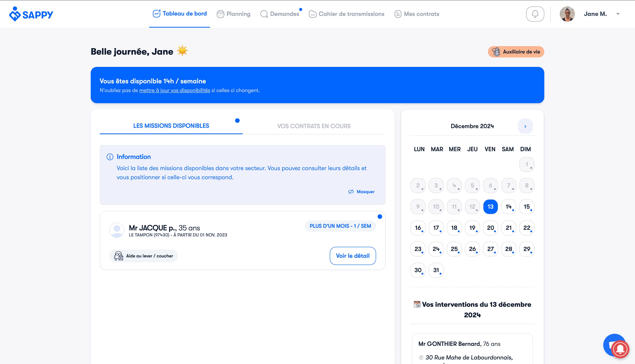This screenshot has height=364, width=635.
Task: Click the Information circle icon
Action: point(110,157)
